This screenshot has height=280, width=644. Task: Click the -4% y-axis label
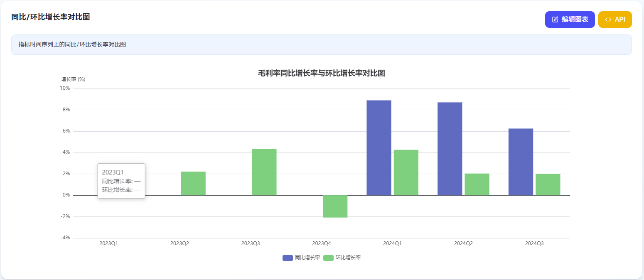point(65,238)
